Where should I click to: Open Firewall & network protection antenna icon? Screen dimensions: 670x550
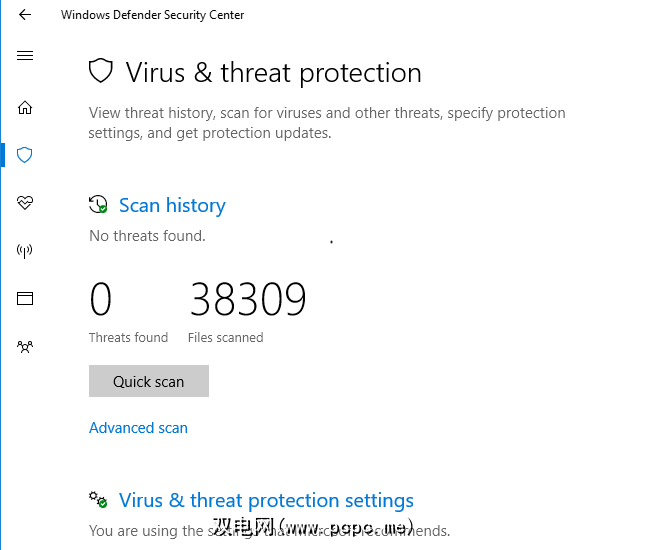25,251
